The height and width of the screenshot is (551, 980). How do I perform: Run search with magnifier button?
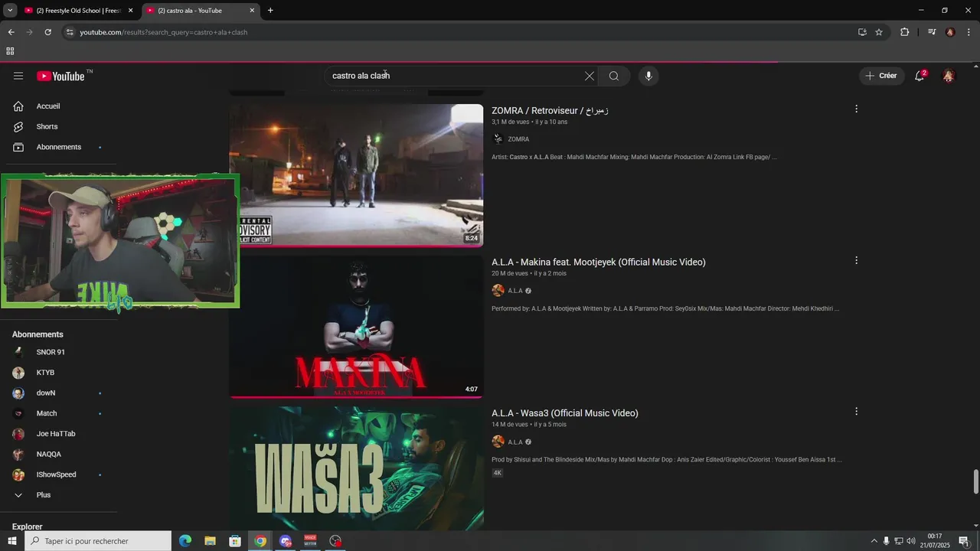point(614,76)
